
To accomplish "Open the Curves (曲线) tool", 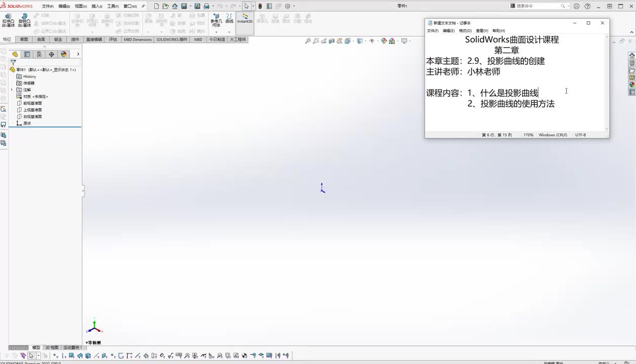I will [230, 18].
